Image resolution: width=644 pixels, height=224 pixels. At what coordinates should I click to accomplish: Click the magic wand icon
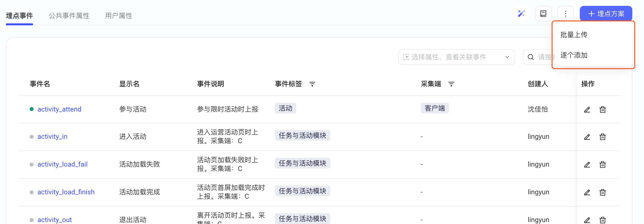(x=521, y=14)
